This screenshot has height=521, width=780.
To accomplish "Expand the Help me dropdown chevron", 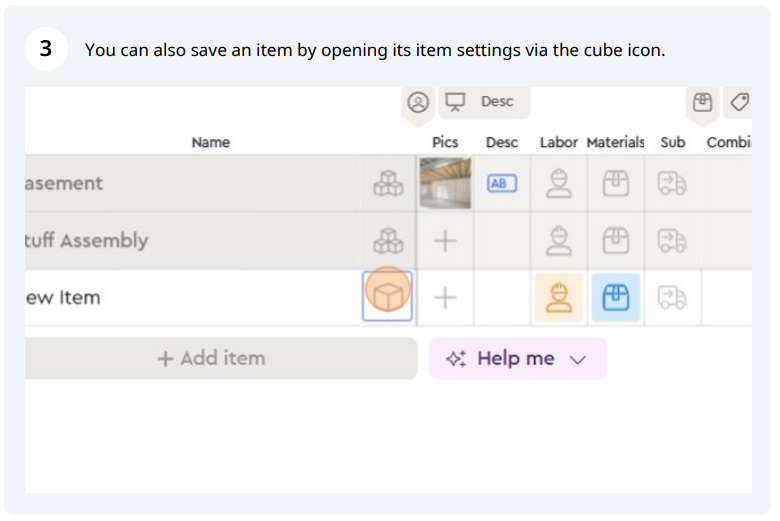I will pos(578,359).
